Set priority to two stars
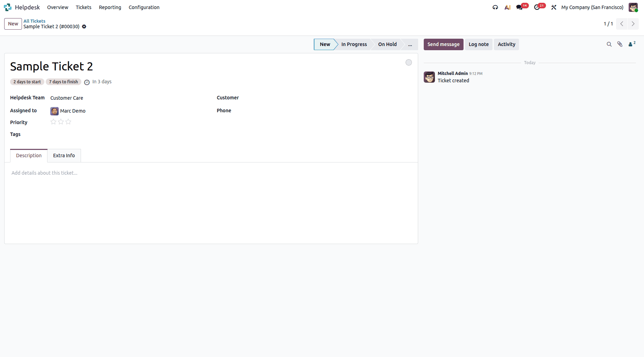 [61, 122]
